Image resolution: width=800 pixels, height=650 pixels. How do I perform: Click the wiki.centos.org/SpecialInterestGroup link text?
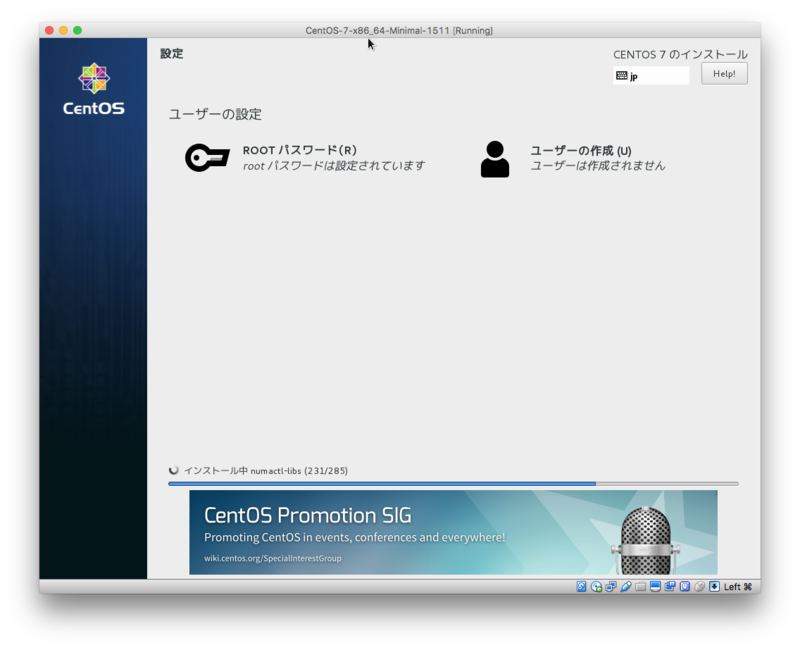272,558
